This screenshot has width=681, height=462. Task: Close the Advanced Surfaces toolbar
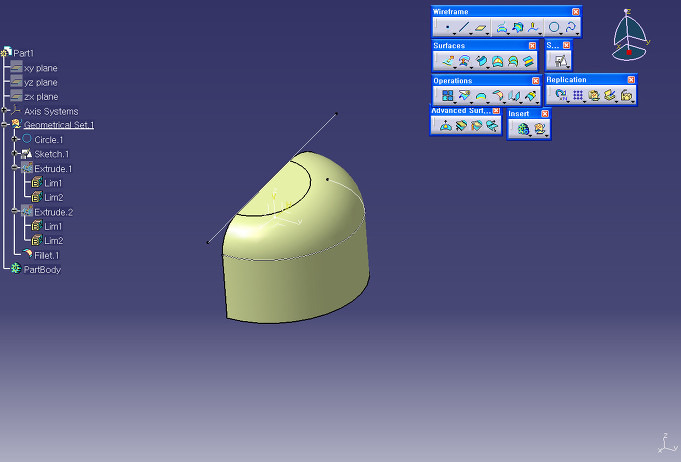[x=496, y=111]
